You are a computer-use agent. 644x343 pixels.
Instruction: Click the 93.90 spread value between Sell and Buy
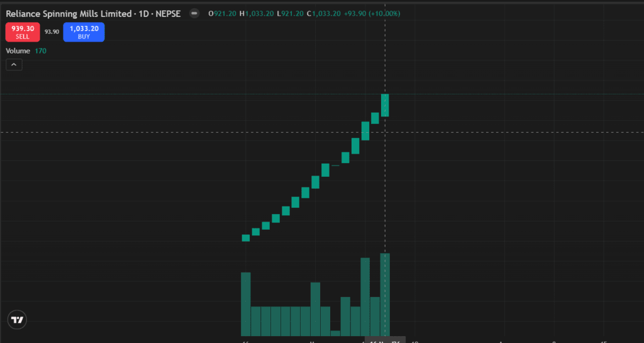(x=52, y=32)
